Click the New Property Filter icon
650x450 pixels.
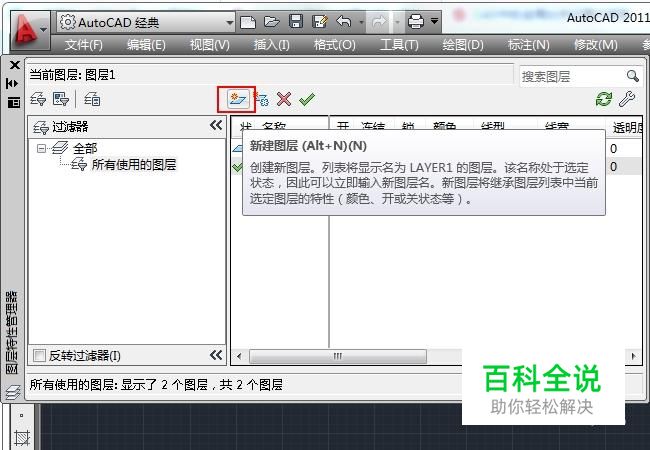tap(39, 99)
